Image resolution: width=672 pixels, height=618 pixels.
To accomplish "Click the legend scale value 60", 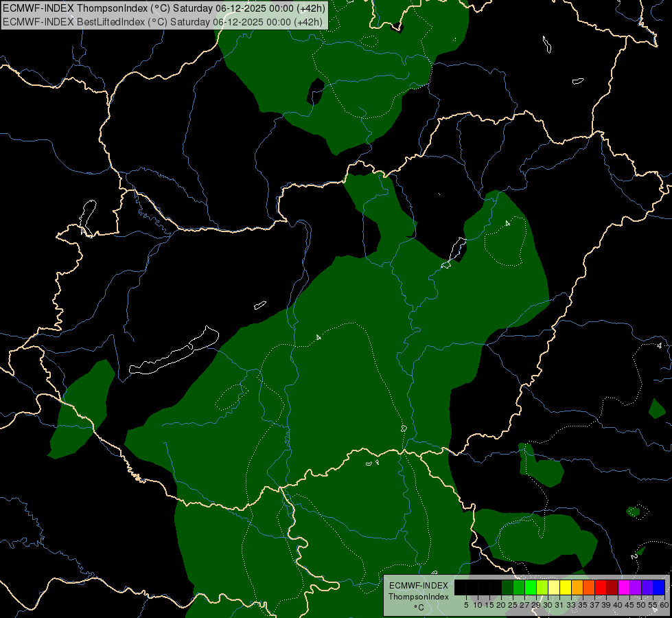I will [664, 605].
